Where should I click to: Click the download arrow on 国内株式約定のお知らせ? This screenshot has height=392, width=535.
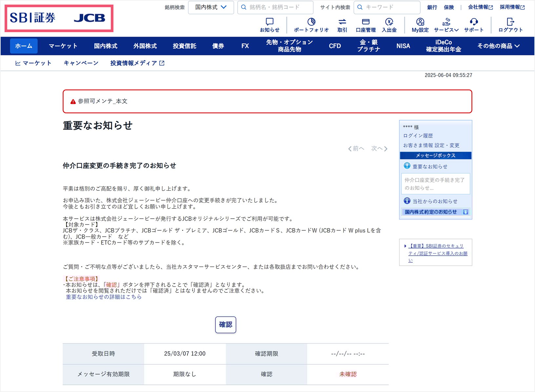tap(465, 212)
